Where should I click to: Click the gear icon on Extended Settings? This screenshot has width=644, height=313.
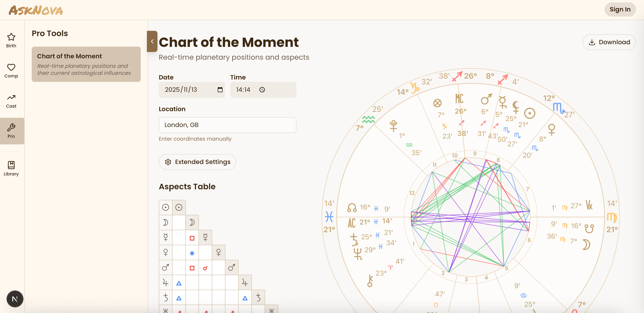(x=168, y=162)
